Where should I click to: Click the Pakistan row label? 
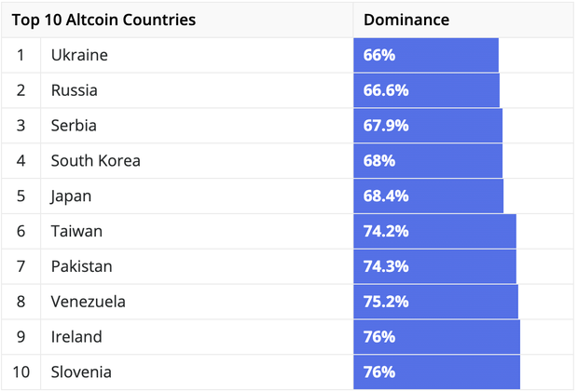81,266
